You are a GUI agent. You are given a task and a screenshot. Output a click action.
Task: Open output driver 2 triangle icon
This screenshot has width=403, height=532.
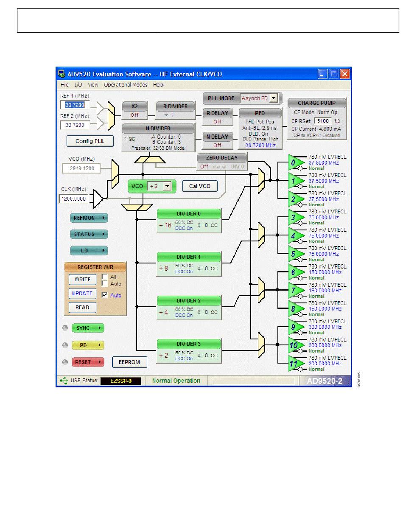click(296, 199)
